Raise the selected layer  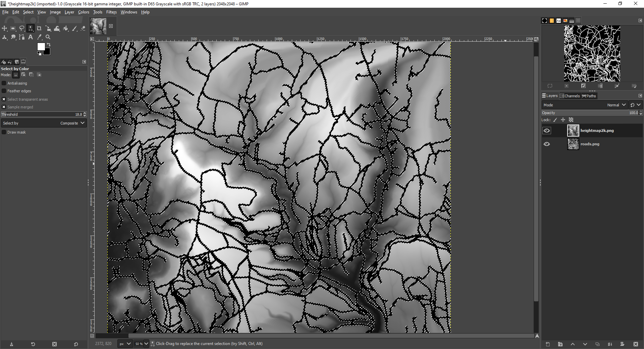point(573,344)
